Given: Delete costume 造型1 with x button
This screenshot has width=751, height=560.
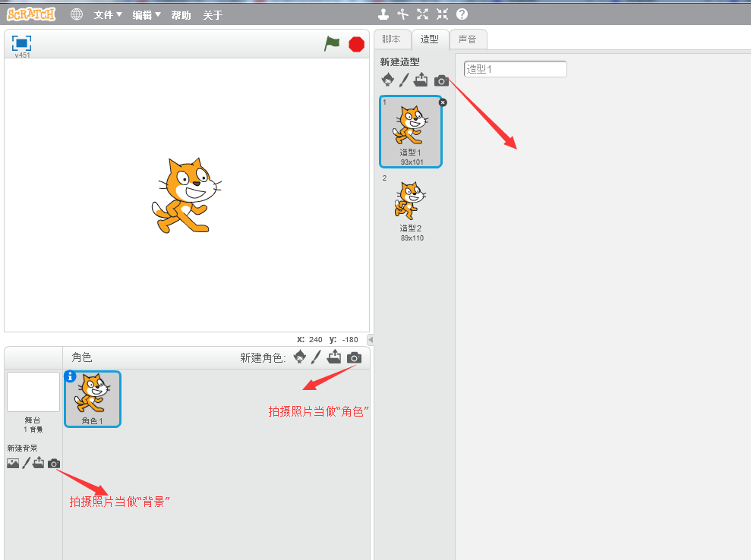Looking at the screenshot, I should tap(443, 102).
